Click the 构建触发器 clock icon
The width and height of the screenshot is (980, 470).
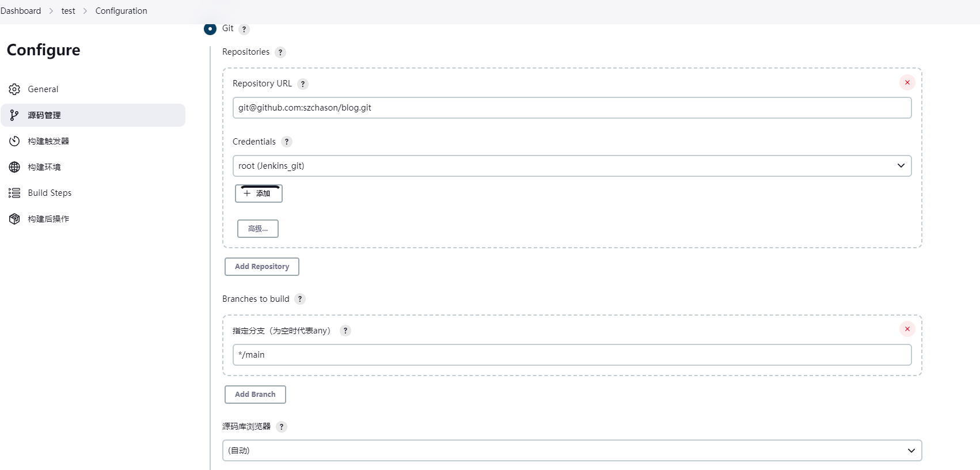click(x=14, y=141)
